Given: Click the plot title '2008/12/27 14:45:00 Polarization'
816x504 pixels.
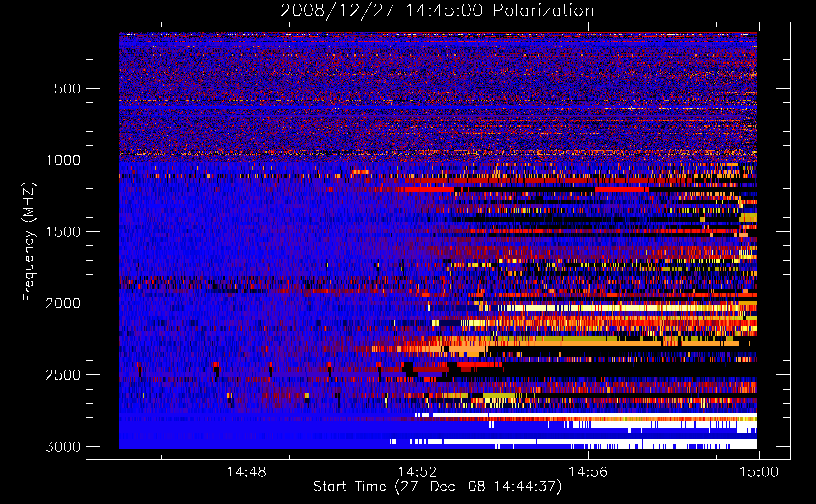Looking at the screenshot, I should coord(437,11).
